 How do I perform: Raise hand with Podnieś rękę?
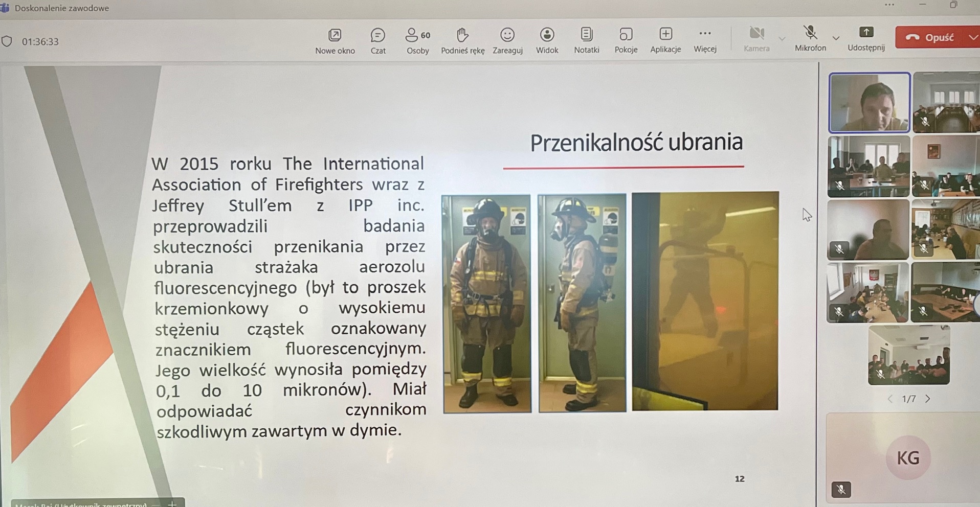[x=462, y=40]
